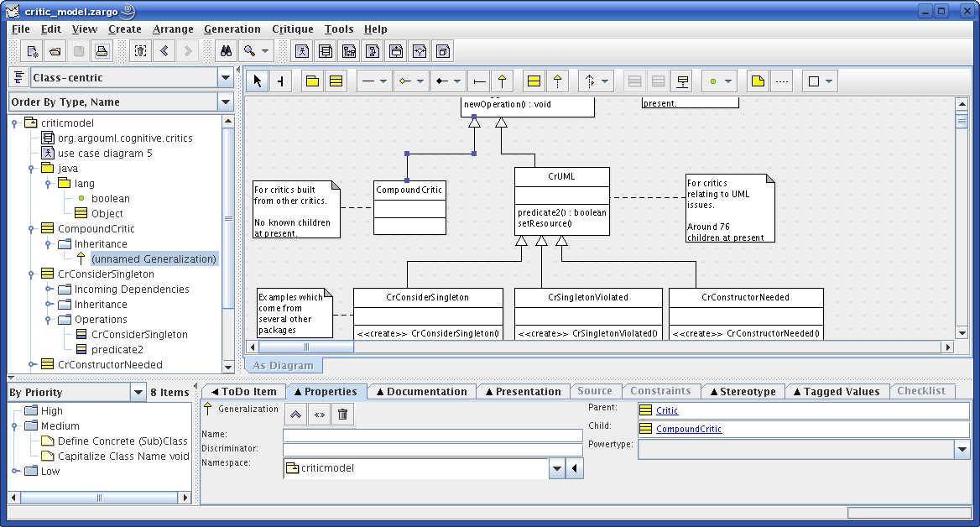
Task: Open the Powertype combo box
Action: [962, 450]
